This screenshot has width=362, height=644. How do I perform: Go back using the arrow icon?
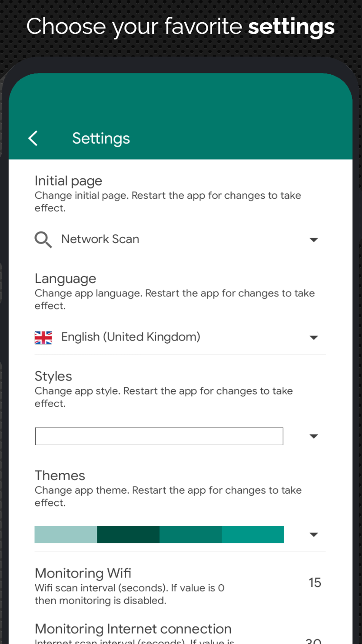click(x=33, y=138)
